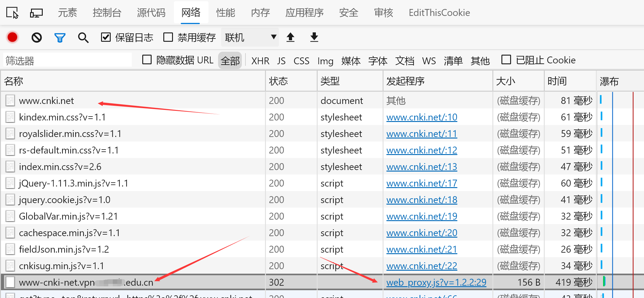Viewport: 644px width, 298px height.
Task: Click inside the 筛选器 filter input
Action: click(x=68, y=60)
